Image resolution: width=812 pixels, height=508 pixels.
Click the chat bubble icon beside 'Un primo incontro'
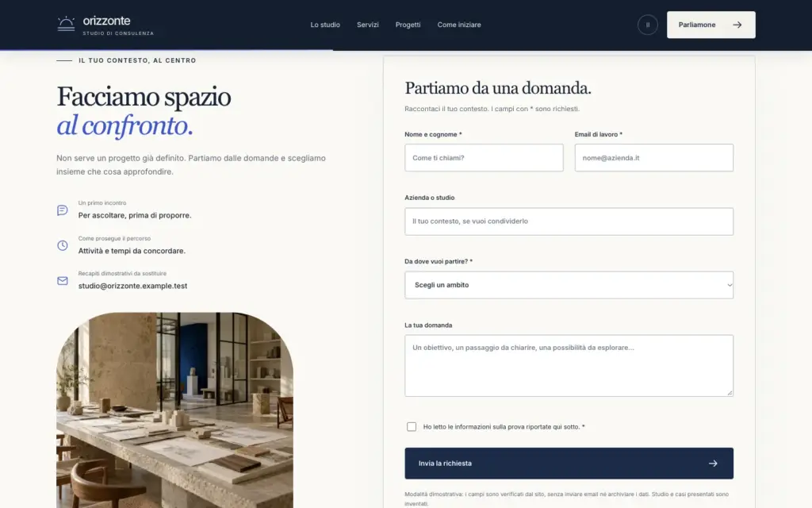[x=62, y=210]
